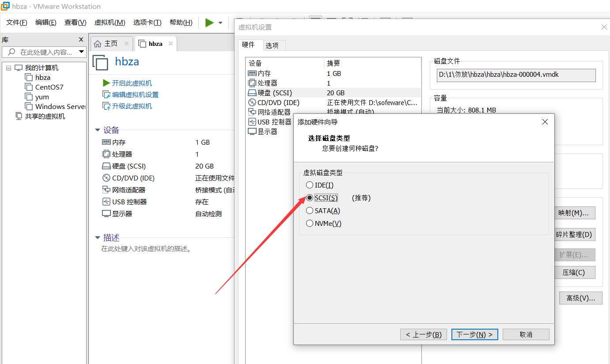Screen dimensions: 610x364
Task: Open the library search box dropdown arrow
Action: point(82,52)
